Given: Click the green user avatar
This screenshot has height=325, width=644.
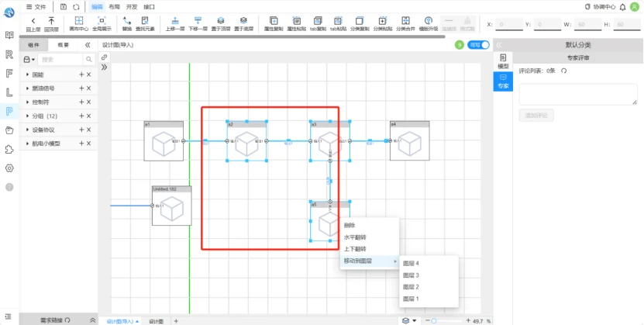Looking at the screenshot, I should (635, 7).
